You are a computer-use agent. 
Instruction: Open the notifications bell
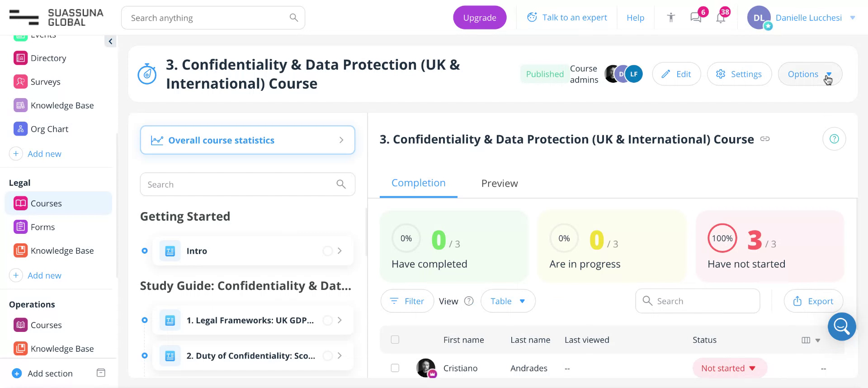coord(721,18)
